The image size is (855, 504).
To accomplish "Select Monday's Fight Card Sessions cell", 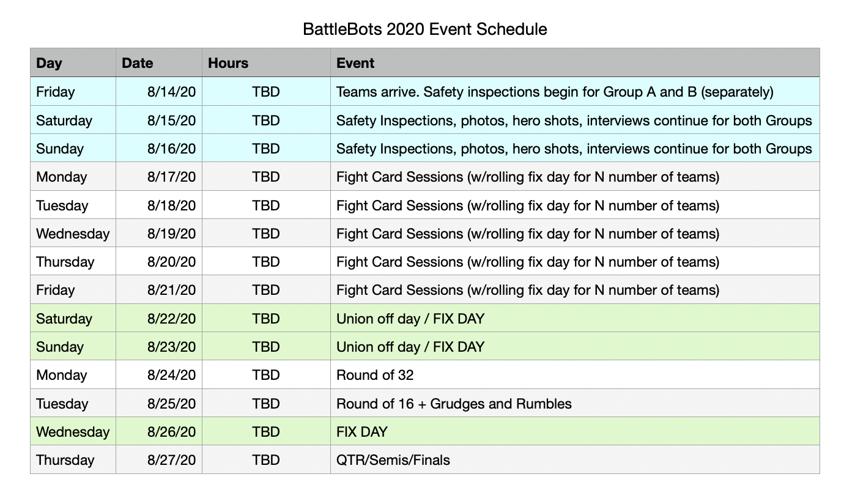I will coord(575,177).
